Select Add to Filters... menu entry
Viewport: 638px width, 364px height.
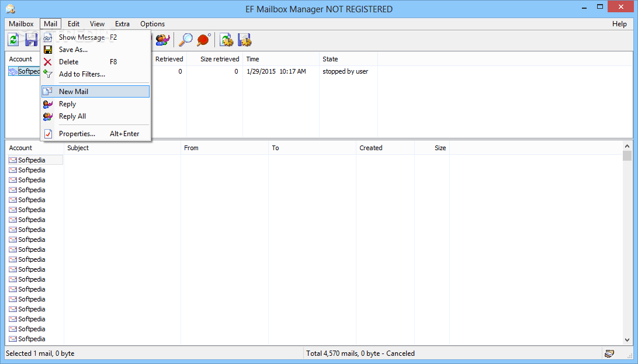click(96, 74)
